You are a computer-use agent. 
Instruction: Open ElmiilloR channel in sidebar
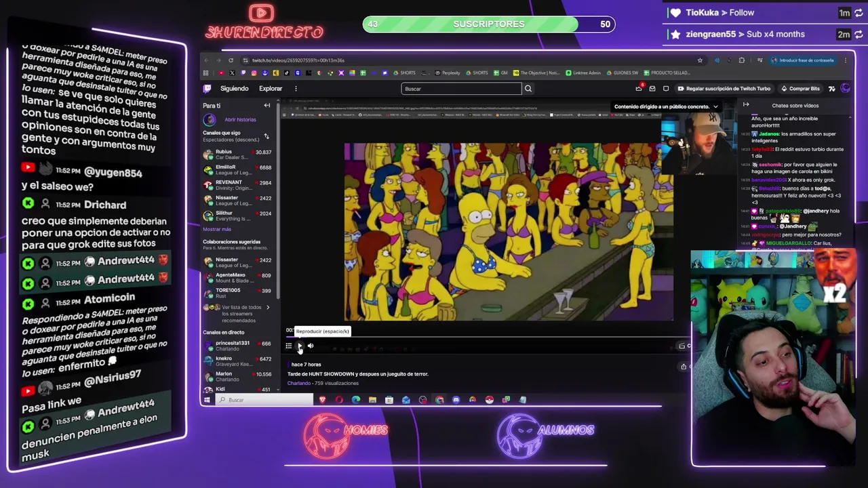[x=237, y=169]
